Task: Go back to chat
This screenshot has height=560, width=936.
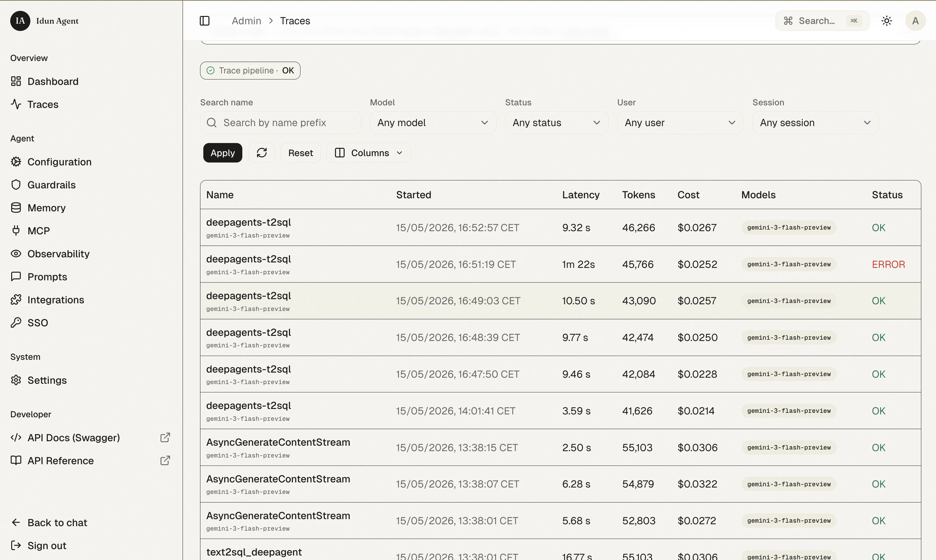Action: coord(57,523)
